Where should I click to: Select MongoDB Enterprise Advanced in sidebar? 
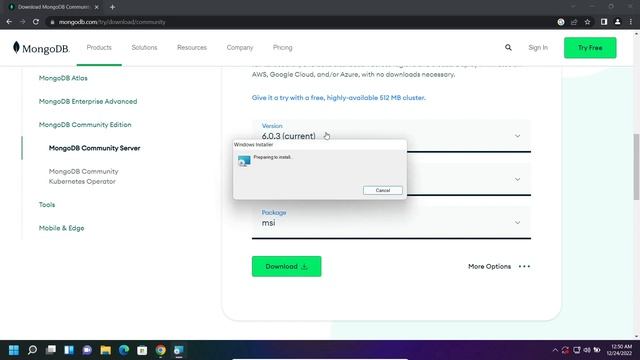point(88,101)
